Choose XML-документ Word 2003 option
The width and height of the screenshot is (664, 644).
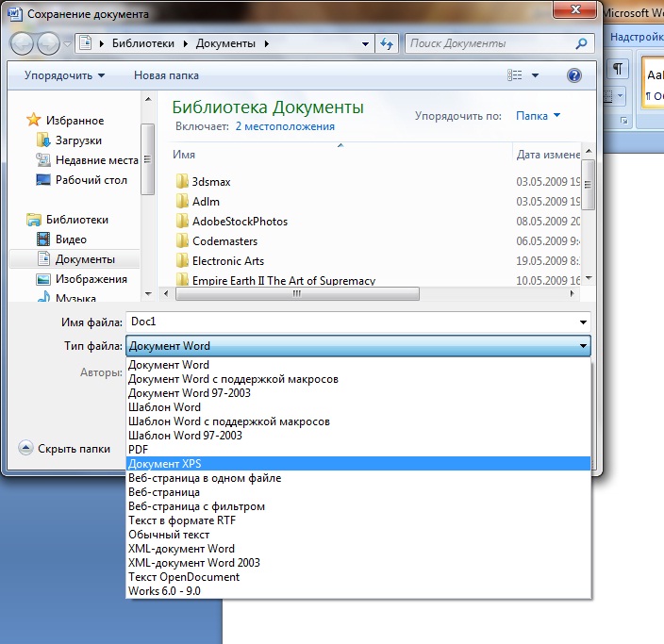(358, 563)
